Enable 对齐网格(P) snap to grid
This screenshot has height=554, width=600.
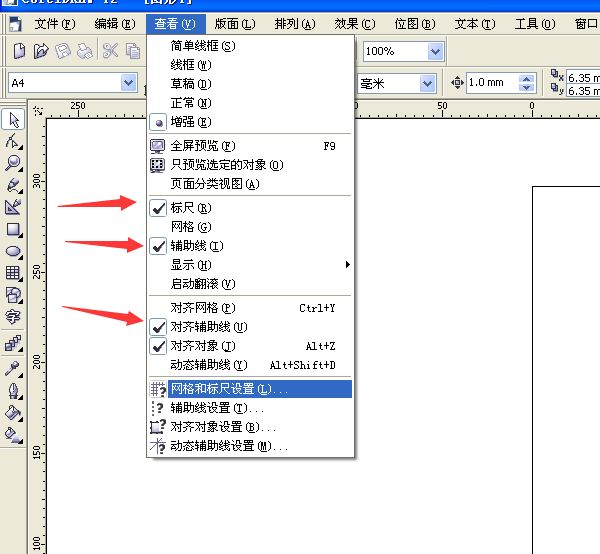click(250, 308)
